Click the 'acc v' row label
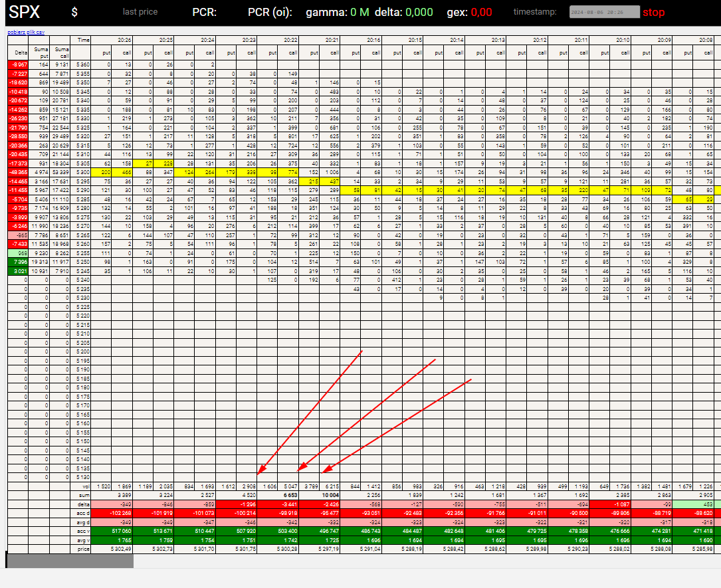Image resolution: width=721 pixels, height=588 pixels. (80, 531)
